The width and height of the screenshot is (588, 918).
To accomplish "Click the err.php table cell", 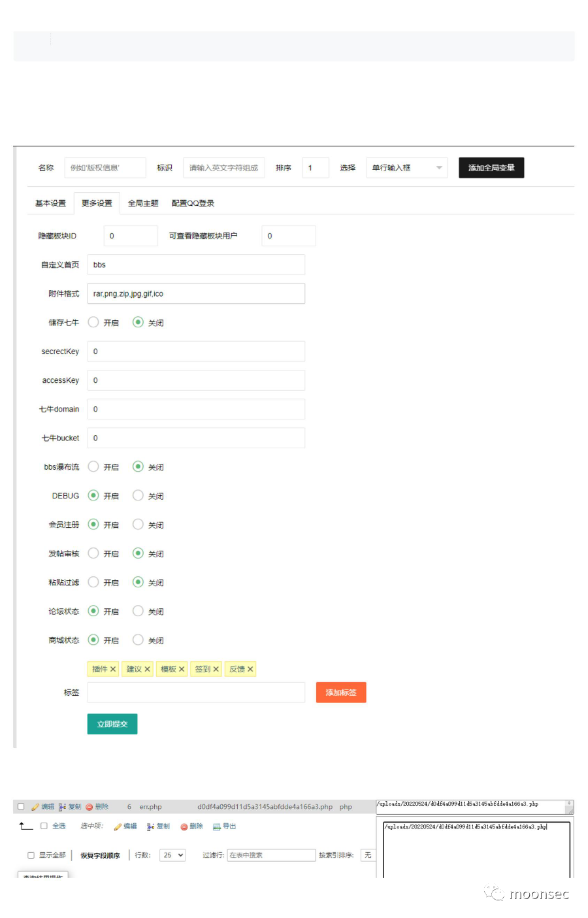I will 150,807.
